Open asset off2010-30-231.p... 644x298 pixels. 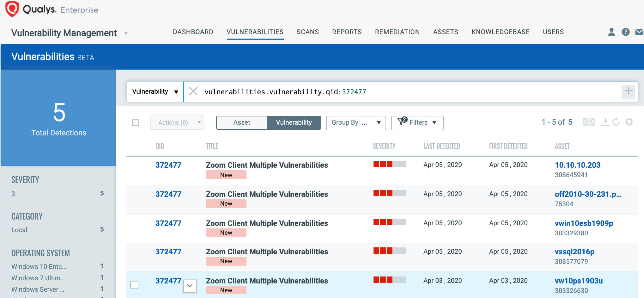tap(588, 194)
